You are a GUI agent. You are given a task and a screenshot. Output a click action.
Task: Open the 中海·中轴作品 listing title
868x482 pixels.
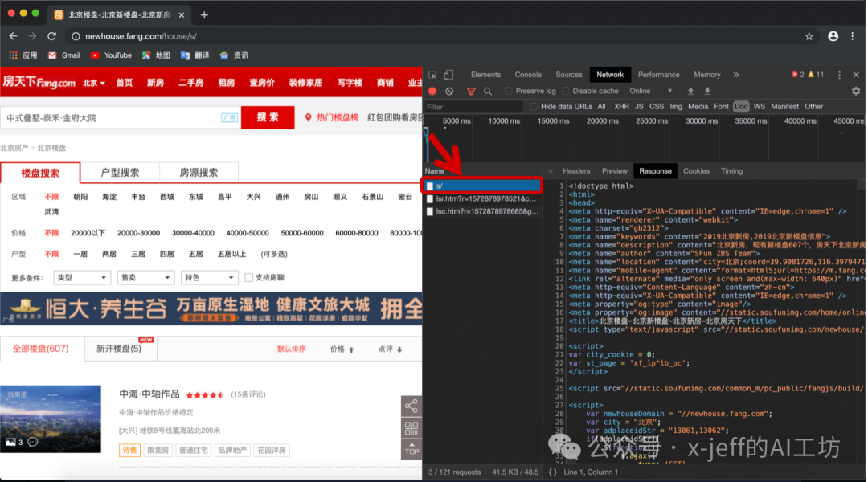click(149, 394)
